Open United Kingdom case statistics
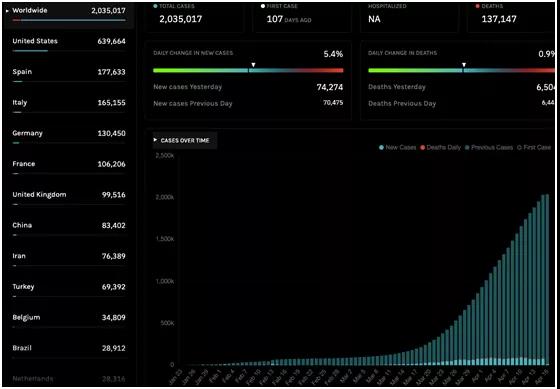The height and width of the screenshot is (389, 560). click(69, 198)
